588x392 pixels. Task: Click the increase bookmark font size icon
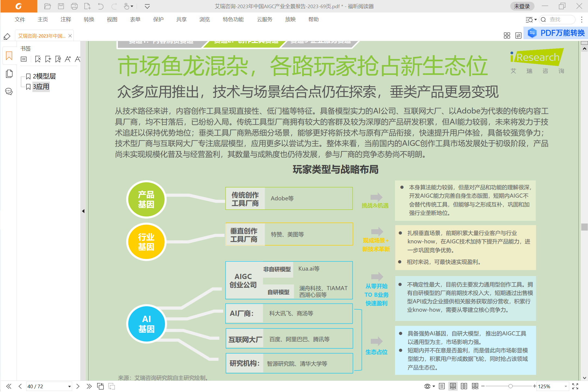coord(68,59)
